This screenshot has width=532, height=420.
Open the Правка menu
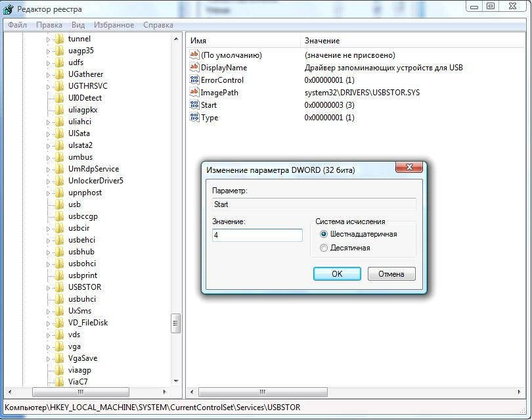coord(49,25)
